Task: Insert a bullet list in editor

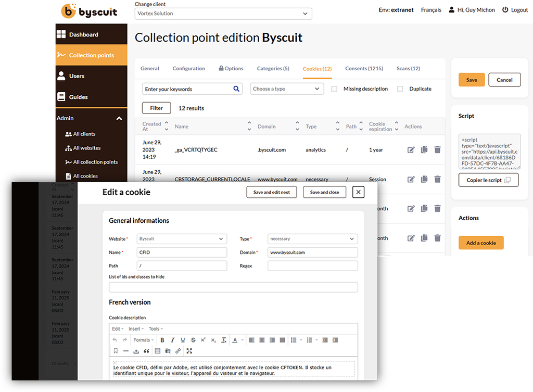Action: point(294,340)
